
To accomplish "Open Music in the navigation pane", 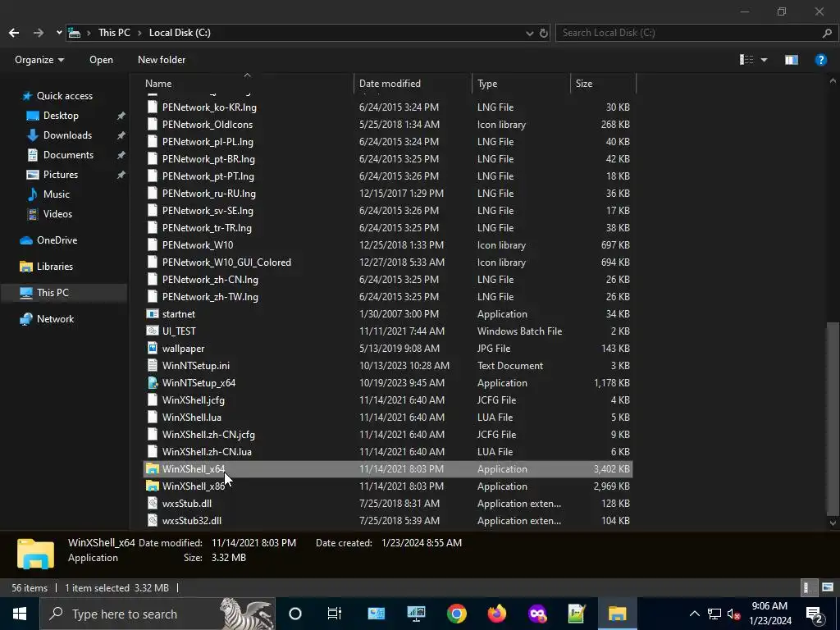I will pyautogui.click(x=57, y=194).
